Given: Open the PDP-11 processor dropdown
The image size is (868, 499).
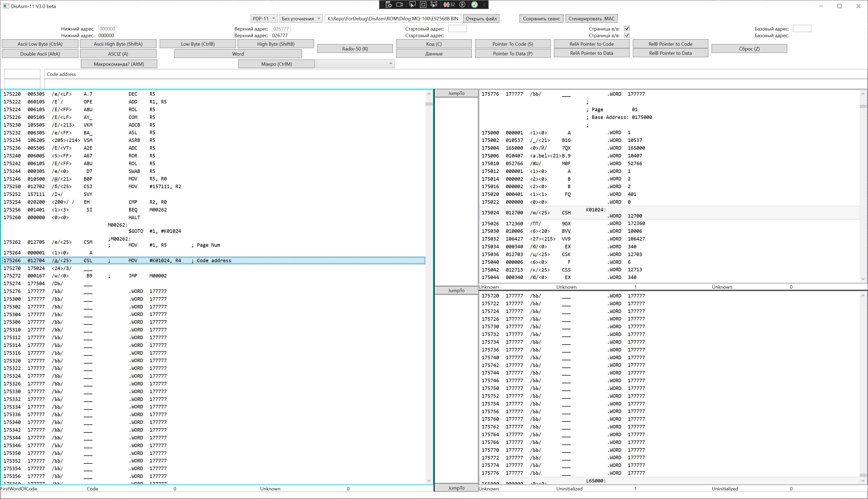Looking at the screenshot, I should coord(263,18).
